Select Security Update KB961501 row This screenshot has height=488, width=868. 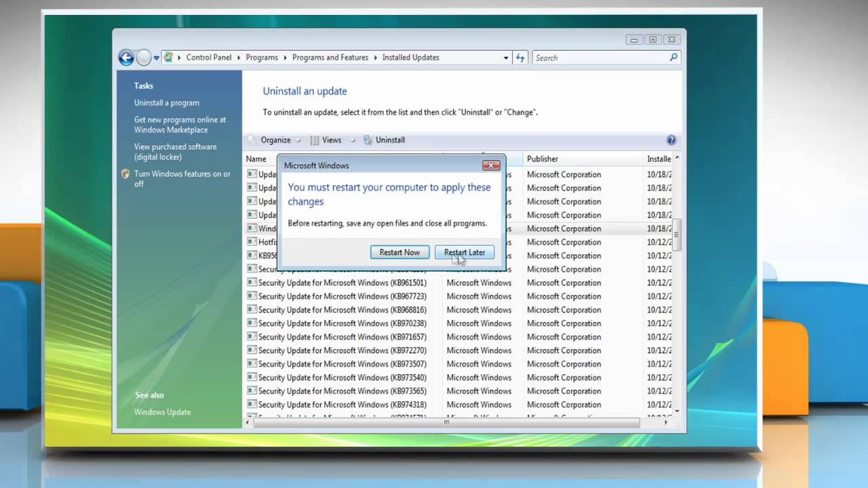[458, 283]
